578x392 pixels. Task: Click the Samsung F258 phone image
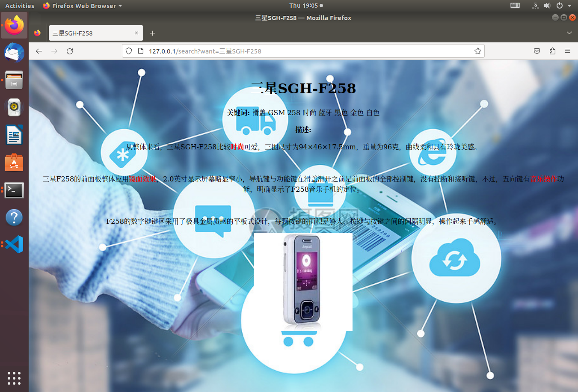pos(303,282)
